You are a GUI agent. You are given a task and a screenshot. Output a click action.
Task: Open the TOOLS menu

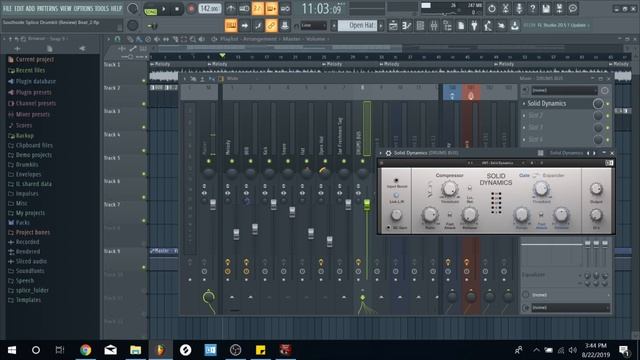coord(102,9)
